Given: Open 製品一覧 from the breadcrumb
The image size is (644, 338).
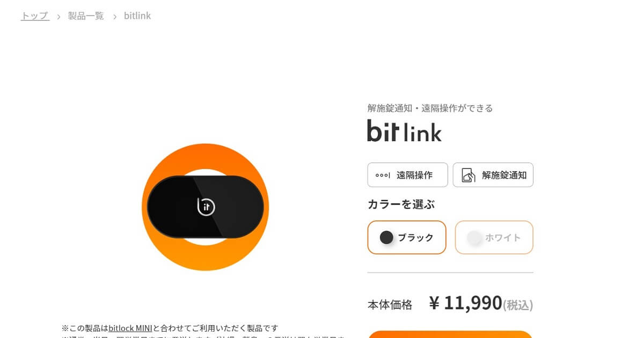Looking at the screenshot, I should point(86,16).
